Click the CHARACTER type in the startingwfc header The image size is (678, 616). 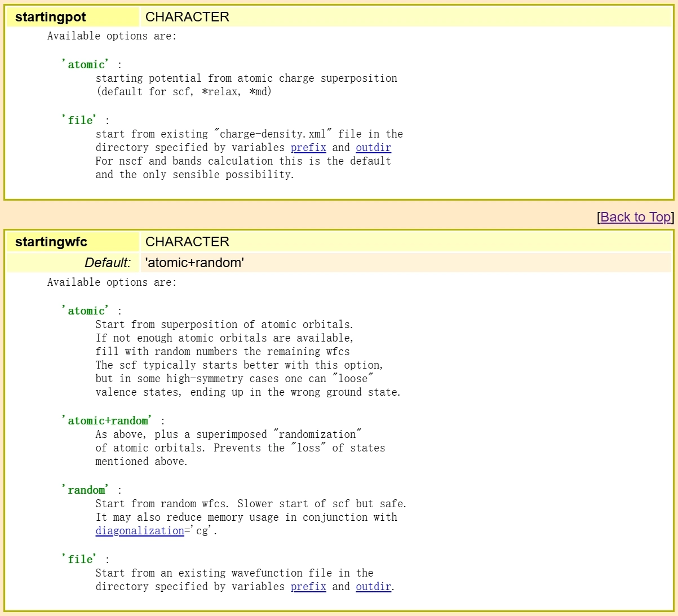click(x=187, y=242)
